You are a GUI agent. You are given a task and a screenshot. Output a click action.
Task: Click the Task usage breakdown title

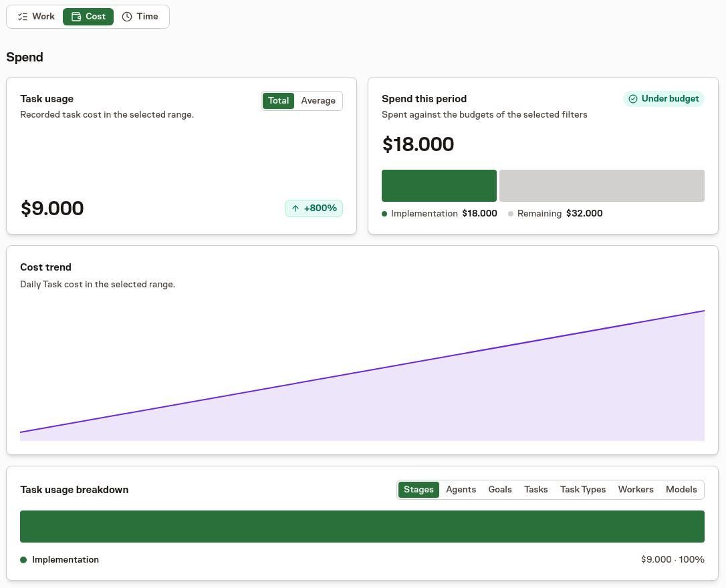point(75,490)
